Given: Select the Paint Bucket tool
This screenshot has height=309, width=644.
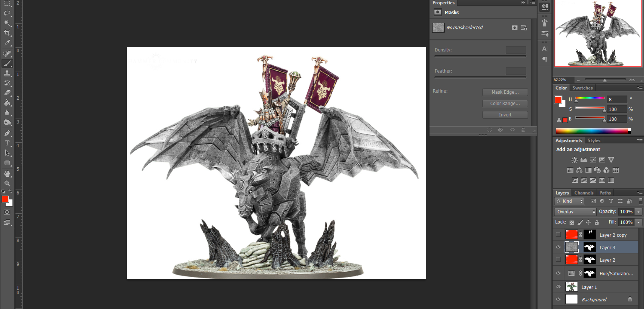Looking at the screenshot, I should point(7,103).
